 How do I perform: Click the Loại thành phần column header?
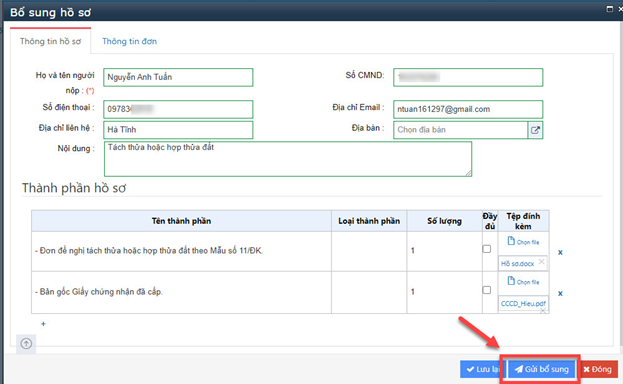(x=369, y=221)
